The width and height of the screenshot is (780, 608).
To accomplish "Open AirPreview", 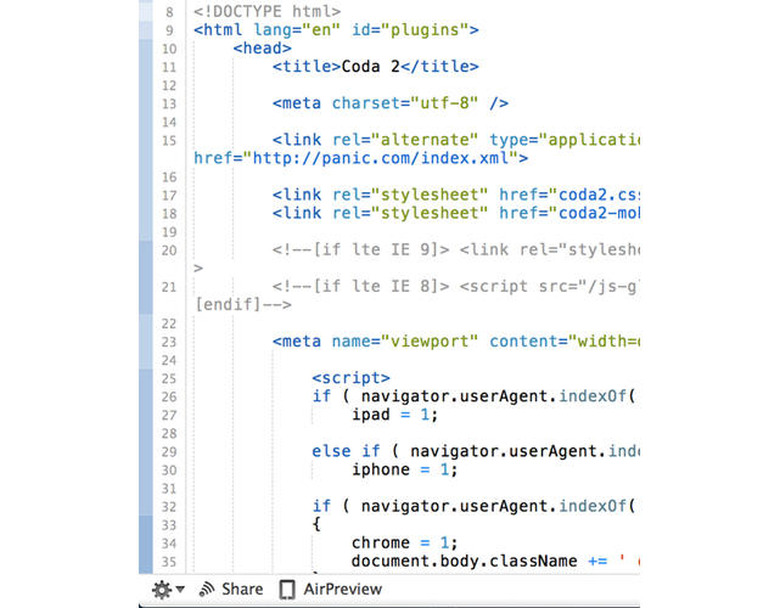I will tap(343, 589).
